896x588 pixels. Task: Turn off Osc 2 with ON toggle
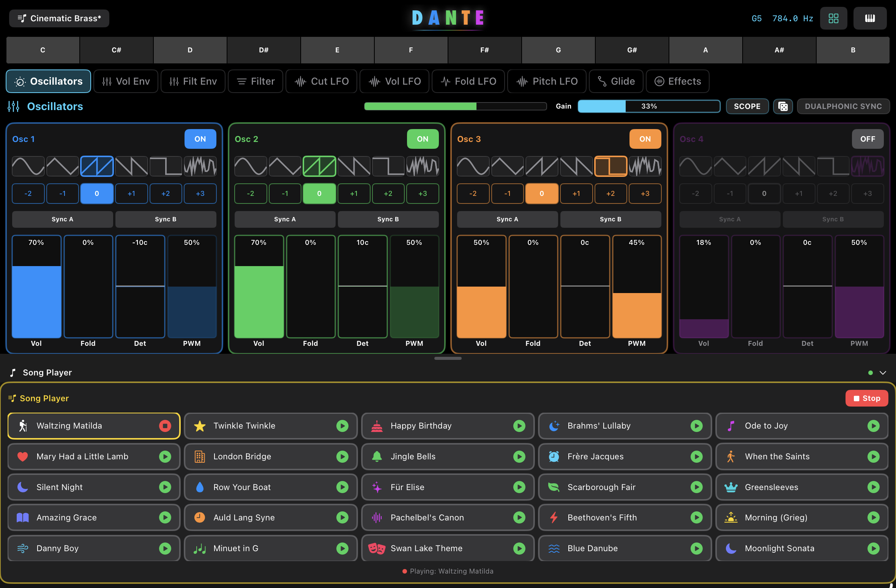[x=423, y=139]
